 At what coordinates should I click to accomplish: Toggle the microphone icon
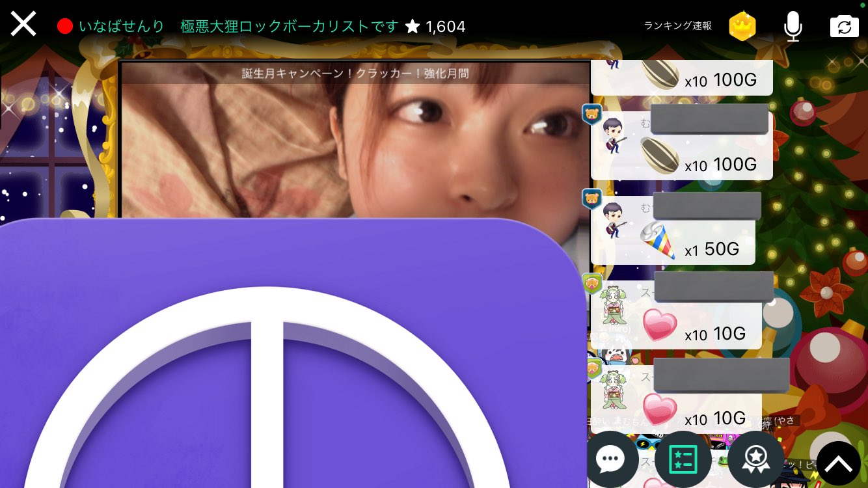(x=792, y=26)
